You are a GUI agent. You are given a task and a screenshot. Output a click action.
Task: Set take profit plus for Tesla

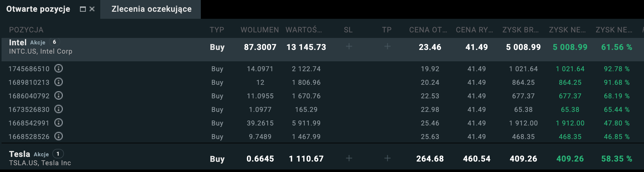pyautogui.click(x=387, y=158)
